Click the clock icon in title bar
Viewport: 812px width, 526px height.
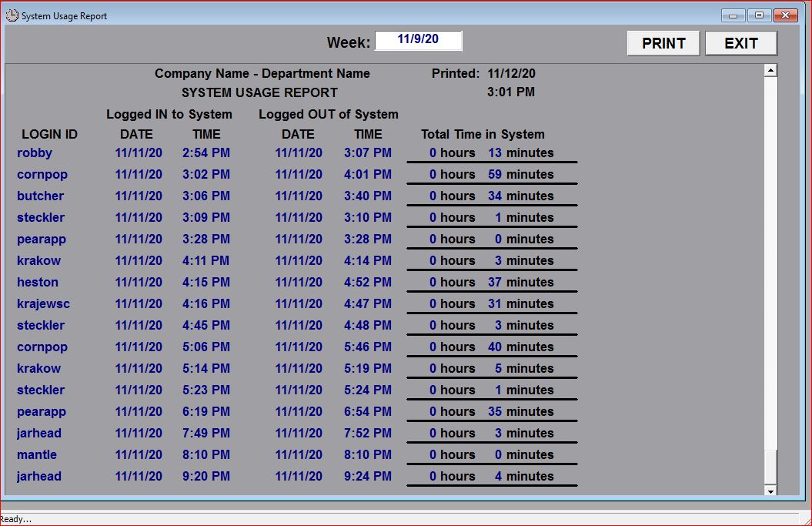[12, 15]
